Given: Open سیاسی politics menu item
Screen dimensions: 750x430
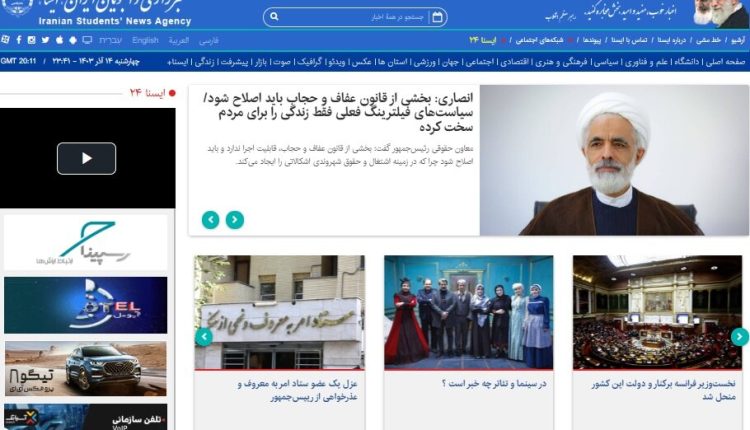Looking at the screenshot, I should tap(606, 62).
